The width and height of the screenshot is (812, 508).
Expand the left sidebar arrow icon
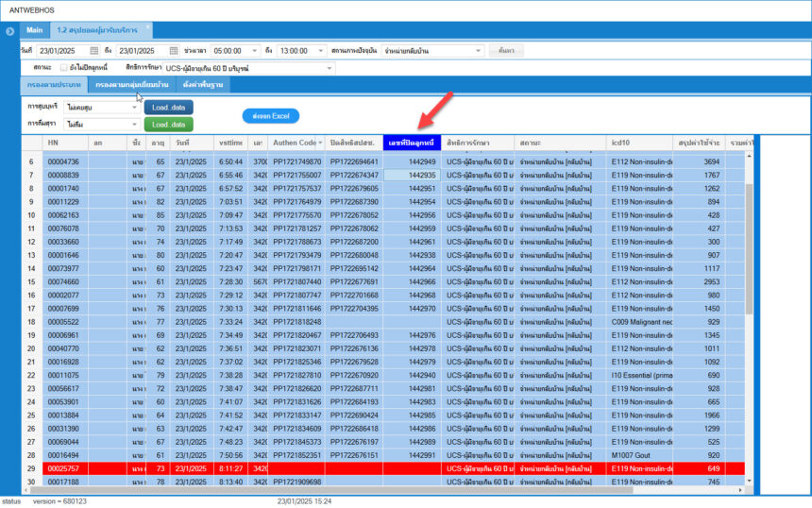(9, 32)
